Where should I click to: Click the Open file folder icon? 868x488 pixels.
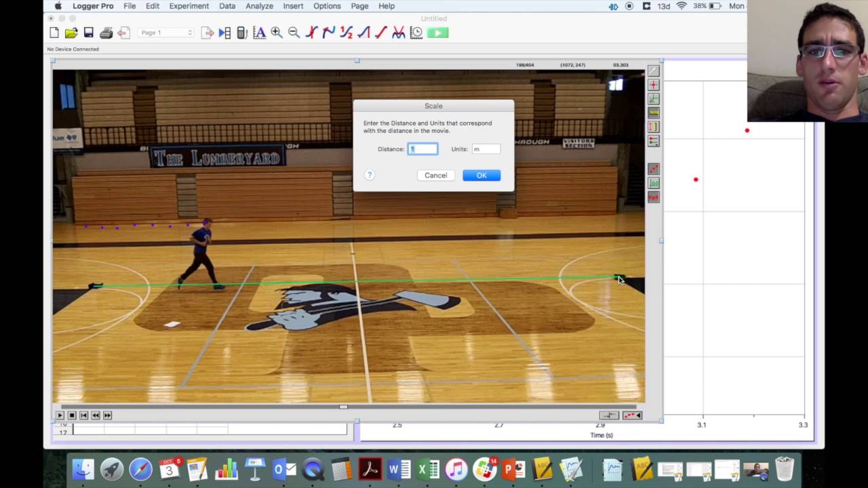(71, 33)
